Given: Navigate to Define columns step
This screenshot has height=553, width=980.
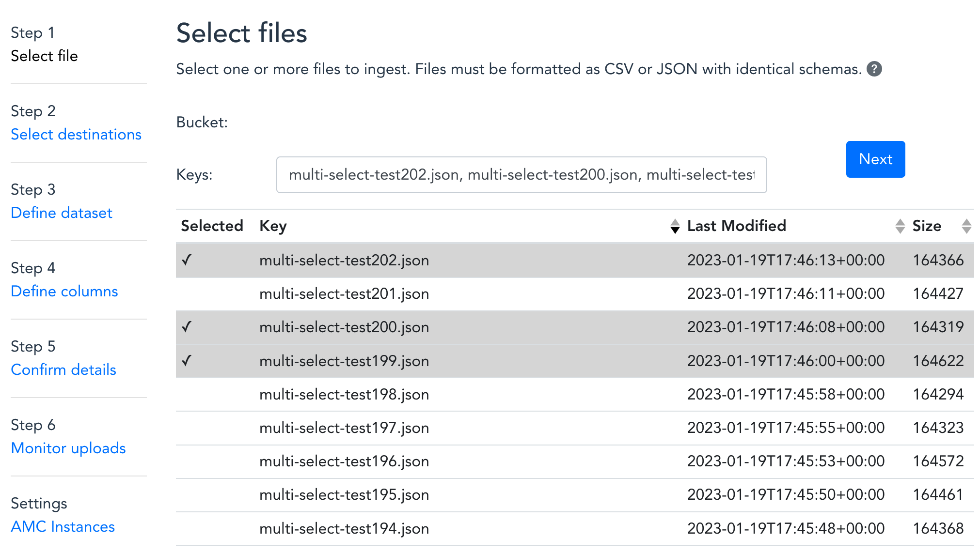Looking at the screenshot, I should [x=64, y=291].
